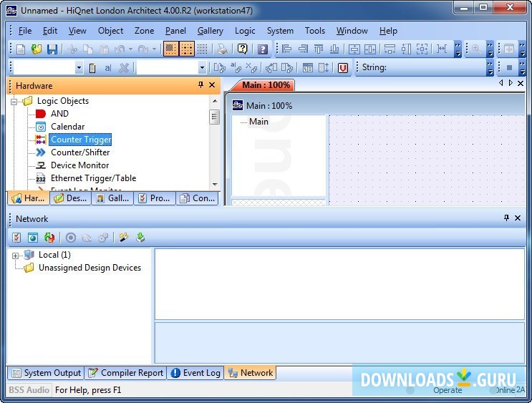
Task: Select Unassigned Design Devices folder
Action: click(90, 268)
